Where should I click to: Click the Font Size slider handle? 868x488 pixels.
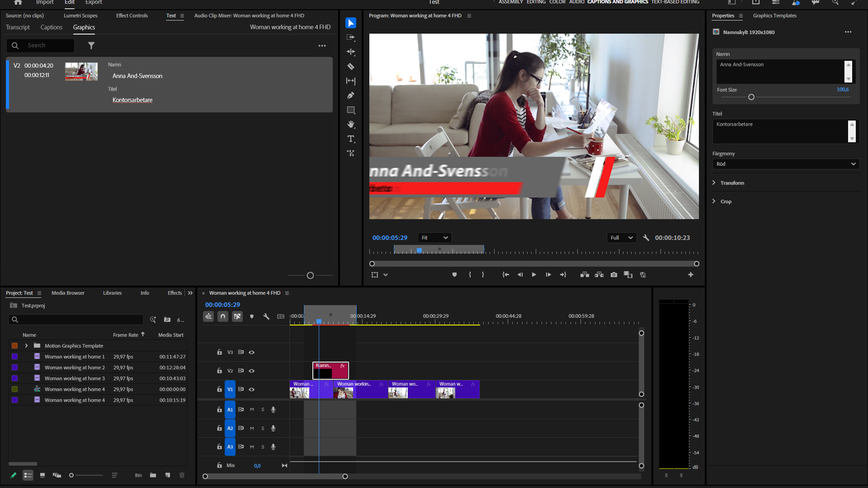tap(751, 97)
